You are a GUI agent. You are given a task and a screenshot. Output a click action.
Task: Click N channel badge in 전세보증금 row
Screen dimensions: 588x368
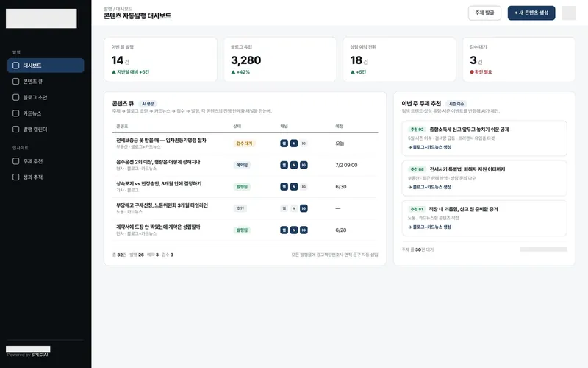(294, 144)
